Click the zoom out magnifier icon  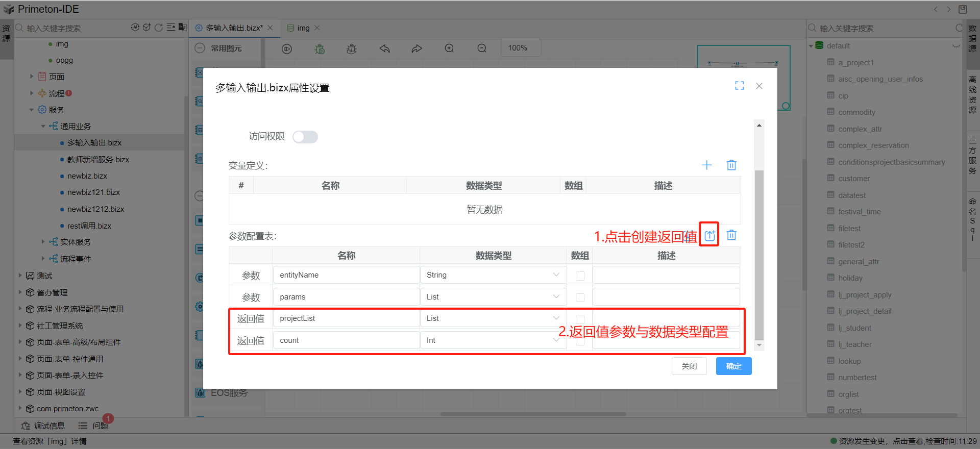click(482, 48)
